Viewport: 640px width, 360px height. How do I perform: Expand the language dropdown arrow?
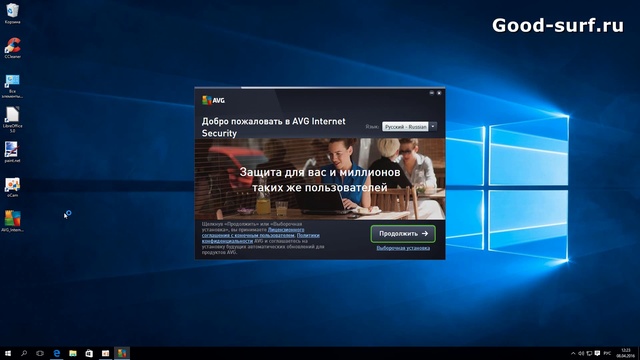pyautogui.click(x=433, y=127)
